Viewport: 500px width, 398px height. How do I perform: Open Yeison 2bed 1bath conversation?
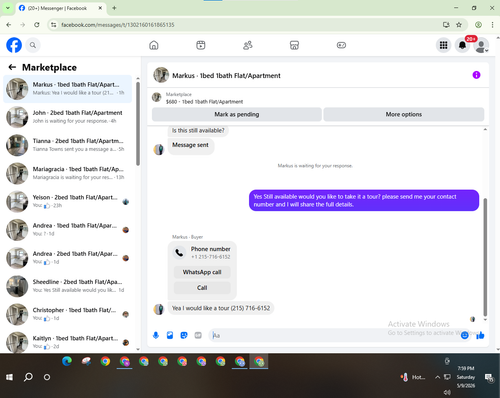(68, 201)
